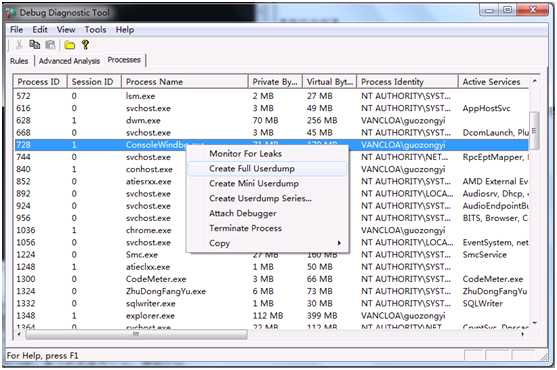Click process ID 924
Viewport: 557px width, 370px height.
tap(23, 206)
